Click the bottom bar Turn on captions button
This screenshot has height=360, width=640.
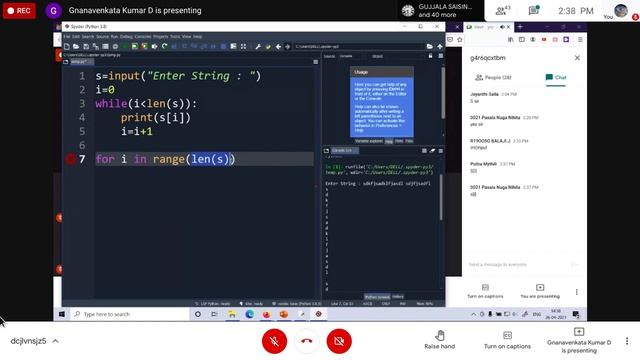pos(507,340)
